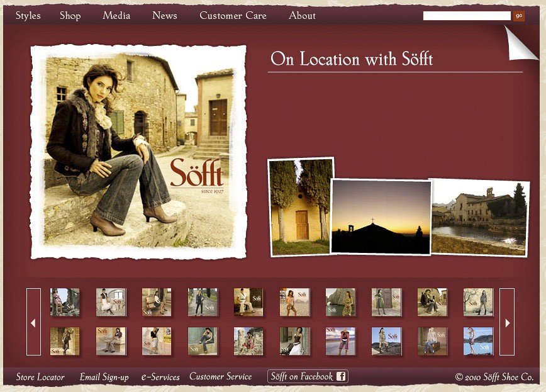Select the thumbnail of the woman on the teal windowsill
The image size is (546, 392).
(203, 341)
